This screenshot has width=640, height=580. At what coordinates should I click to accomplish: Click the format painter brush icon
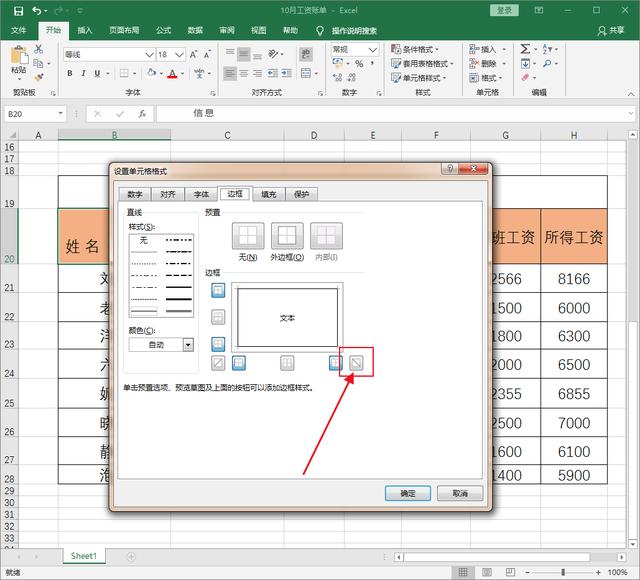[38, 77]
